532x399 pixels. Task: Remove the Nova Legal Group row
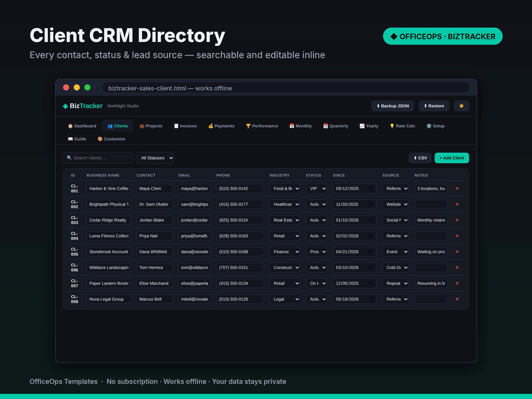(457, 299)
